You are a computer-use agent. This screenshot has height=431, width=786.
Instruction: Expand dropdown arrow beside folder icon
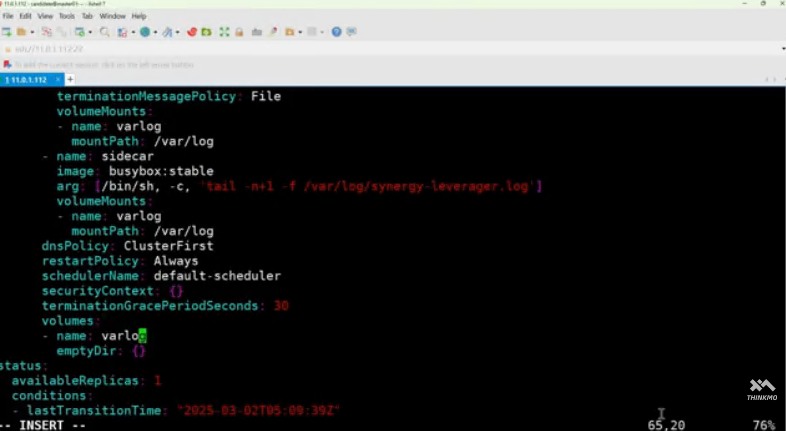(x=32, y=32)
